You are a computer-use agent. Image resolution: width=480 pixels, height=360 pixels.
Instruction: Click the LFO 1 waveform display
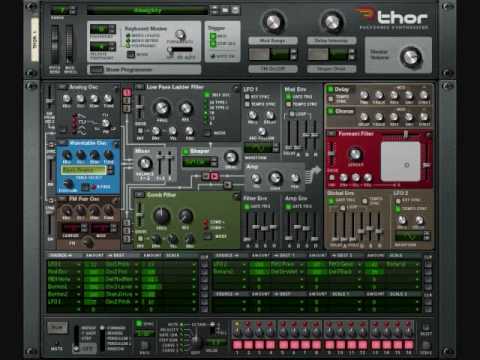tap(259, 148)
